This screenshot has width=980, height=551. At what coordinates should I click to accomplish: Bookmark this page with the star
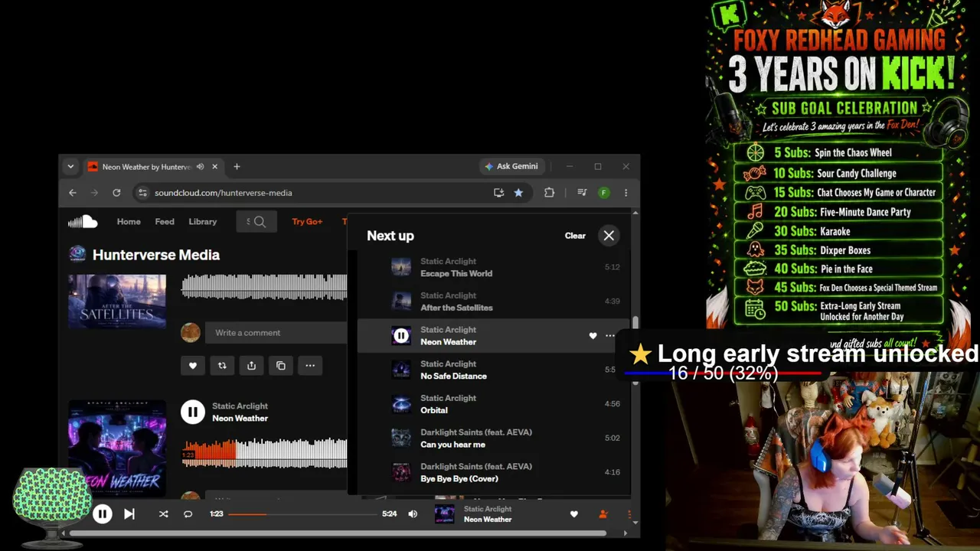pyautogui.click(x=518, y=193)
